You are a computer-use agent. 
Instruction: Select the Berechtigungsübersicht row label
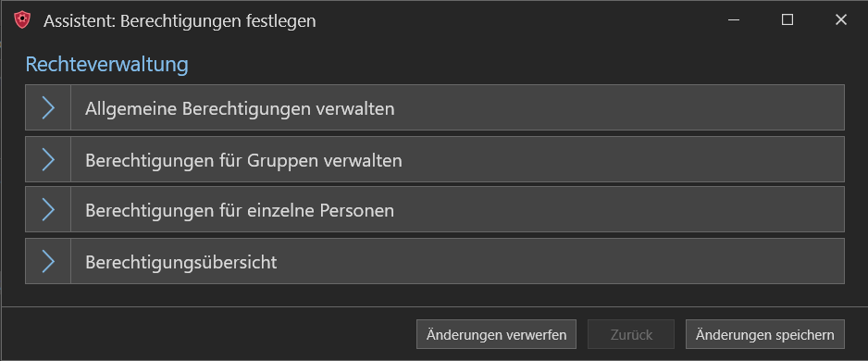click(x=181, y=262)
